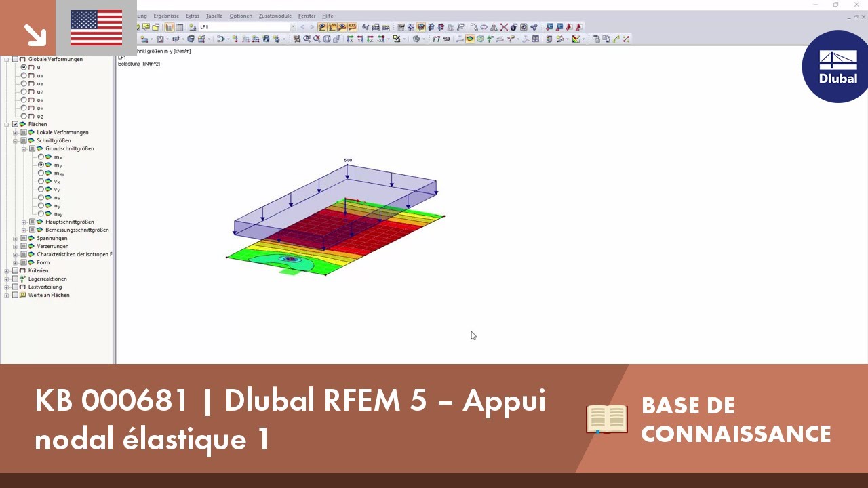Click the uy label in navigator
Image resolution: width=868 pixels, height=488 pixels.
[40, 83]
